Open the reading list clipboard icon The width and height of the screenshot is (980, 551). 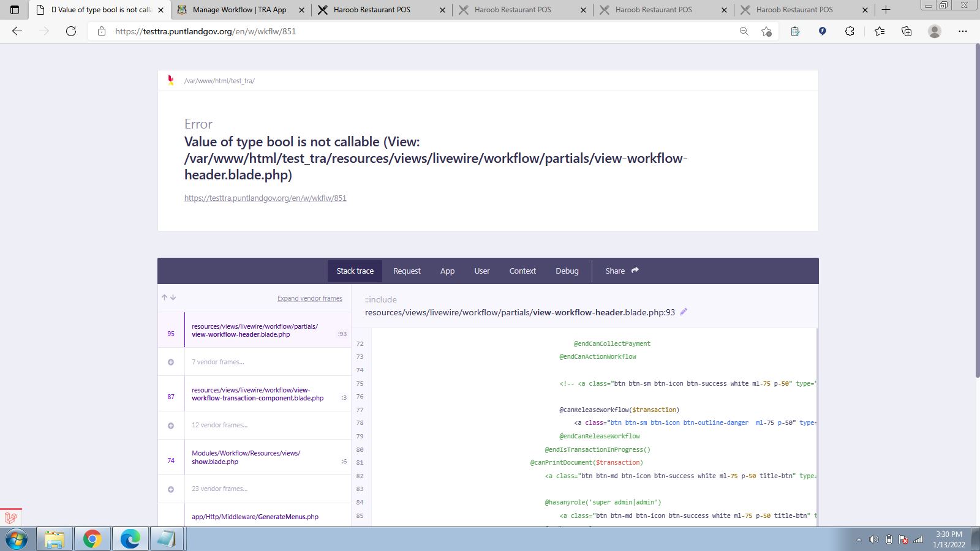(x=795, y=31)
